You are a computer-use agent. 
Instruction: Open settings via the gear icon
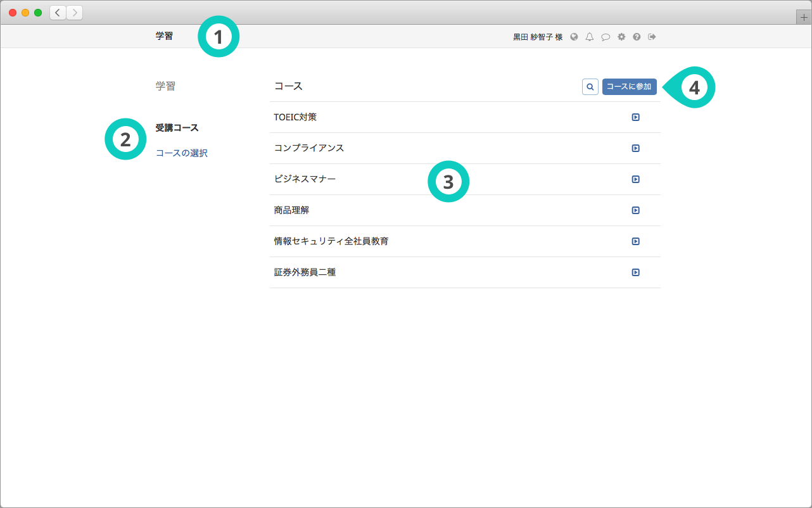(x=621, y=37)
